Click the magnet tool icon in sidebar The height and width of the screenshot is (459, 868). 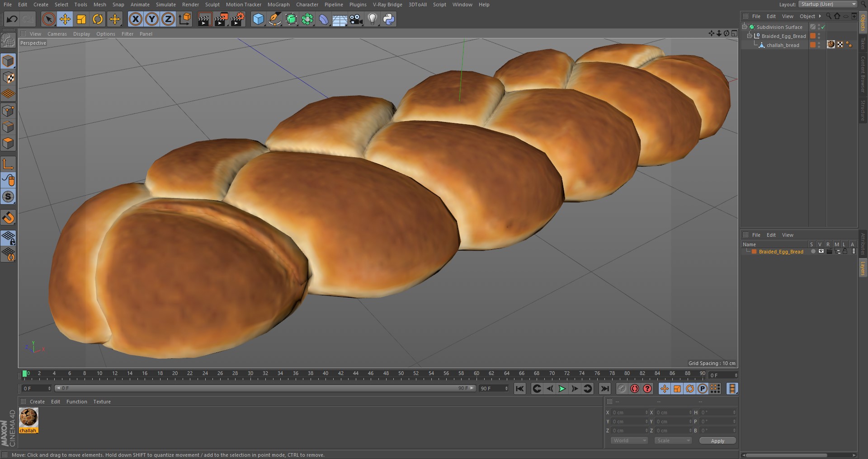point(8,218)
